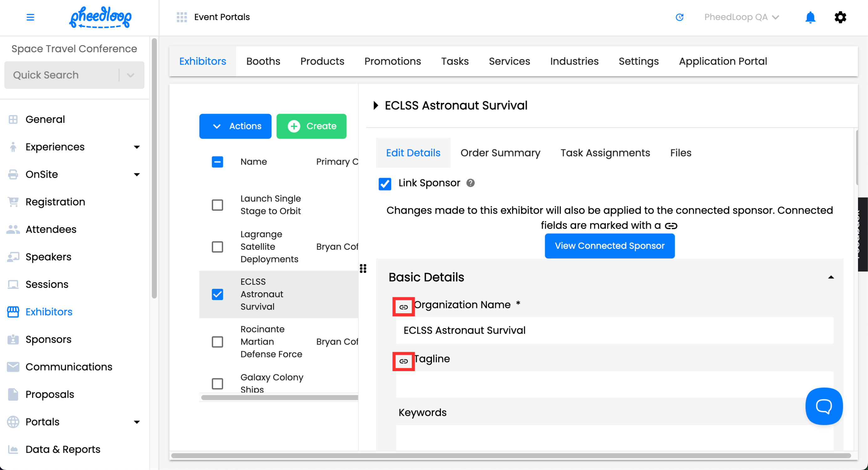Open the apps grid icon beside Event Portals
Viewport: 868px width, 470px height.
(x=182, y=17)
